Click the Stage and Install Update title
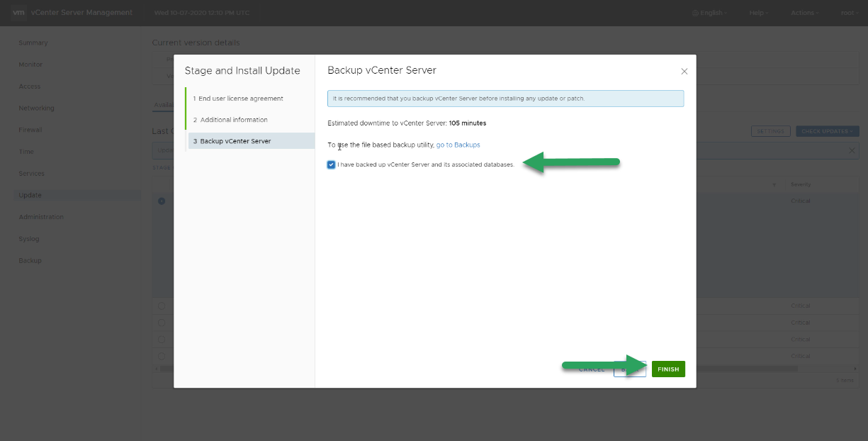Image resolution: width=868 pixels, height=441 pixels. pyautogui.click(x=242, y=71)
